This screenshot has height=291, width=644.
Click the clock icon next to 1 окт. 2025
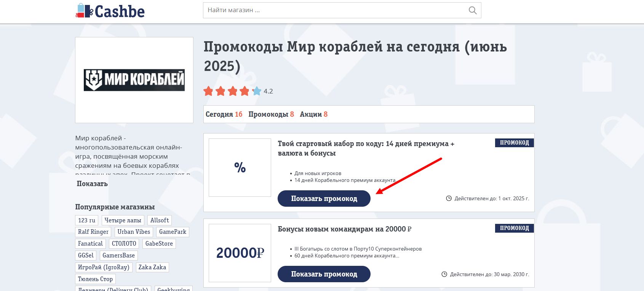(x=449, y=198)
